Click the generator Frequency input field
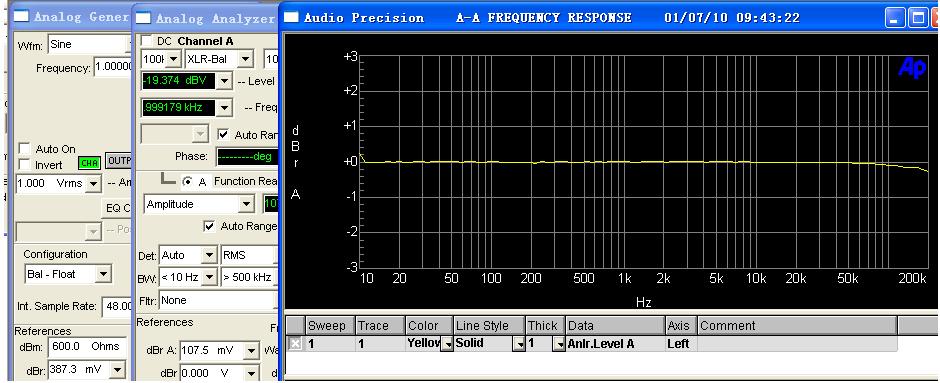The image size is (940, 383). click(112, 68)
